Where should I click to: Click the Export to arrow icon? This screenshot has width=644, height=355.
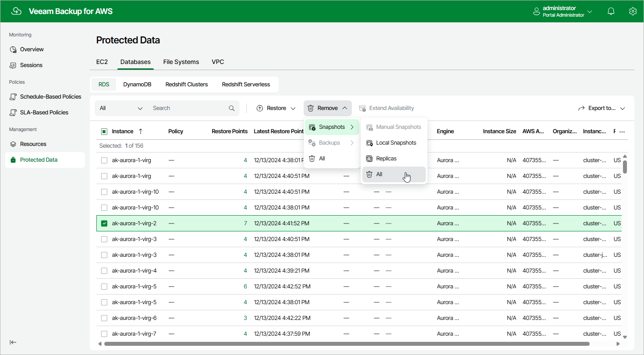pyautogui.click(x=581, y=108)
